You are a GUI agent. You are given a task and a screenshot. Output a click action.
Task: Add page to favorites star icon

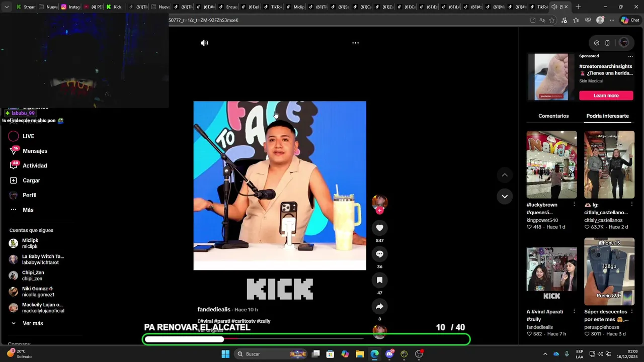[552, 20]
